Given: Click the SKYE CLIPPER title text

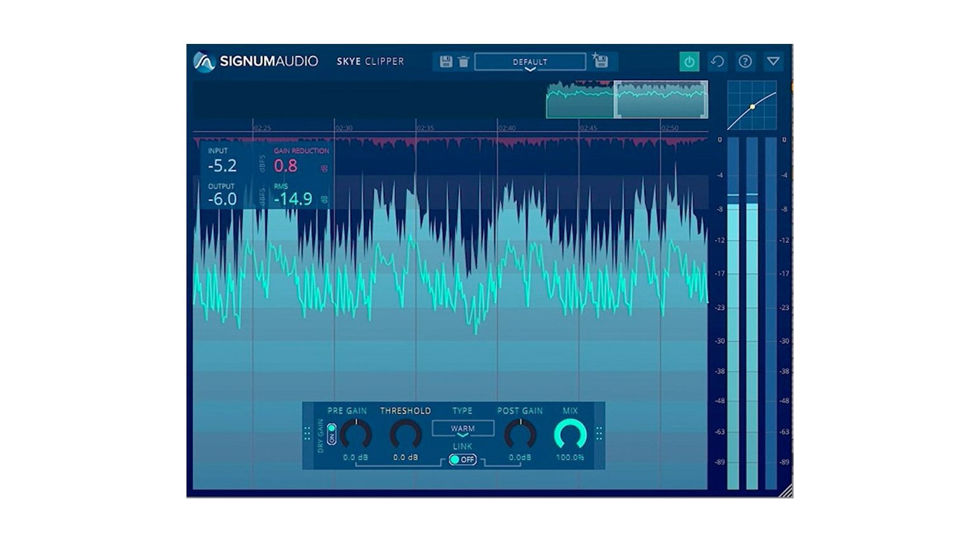Looking at the screenshot, I should point(370,62).
